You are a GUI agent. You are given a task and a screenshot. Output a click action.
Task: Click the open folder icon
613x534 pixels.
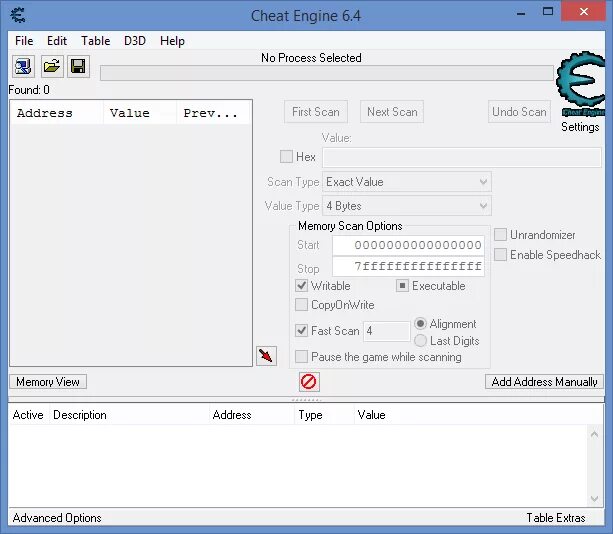52,66
